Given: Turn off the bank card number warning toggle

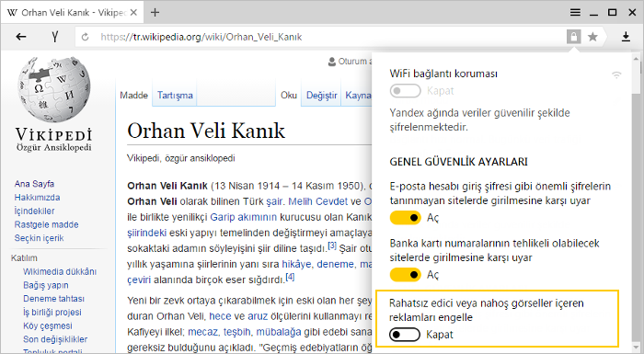Looking at the screenshot, I should 406,274.
